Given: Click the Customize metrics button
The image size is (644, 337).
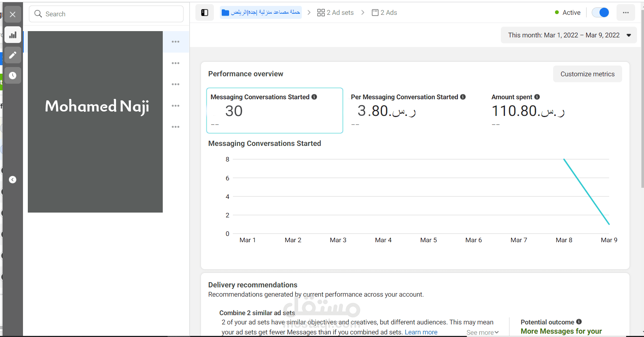Looking at the screenshot, I should pos(587,74).
